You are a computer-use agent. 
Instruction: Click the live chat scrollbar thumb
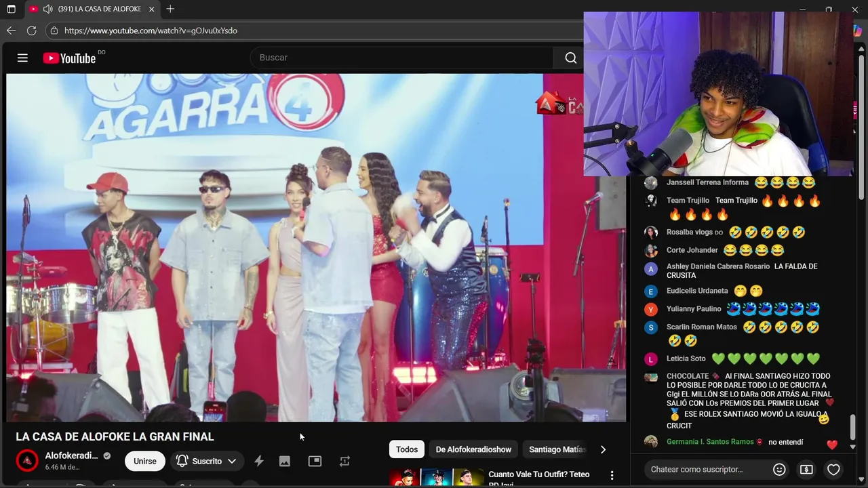click(852, 426)
